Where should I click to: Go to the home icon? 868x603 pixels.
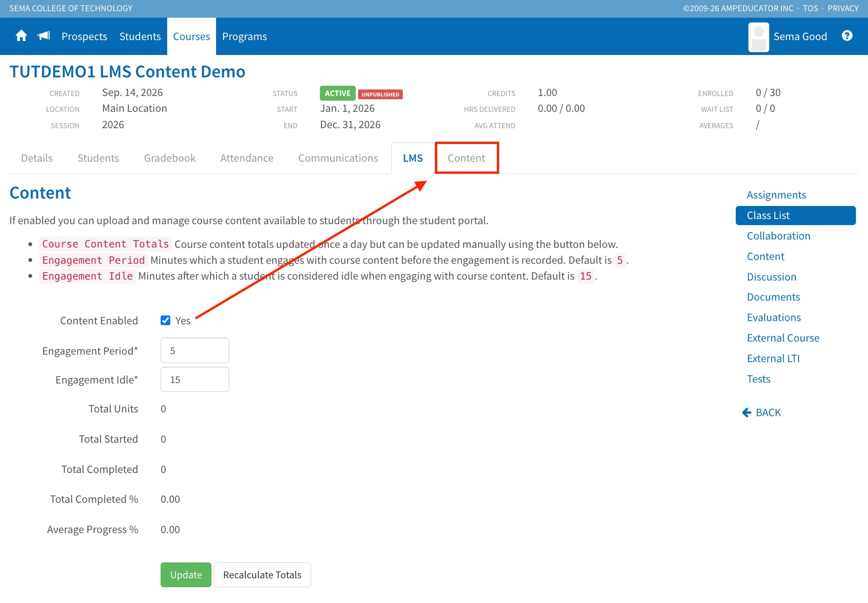click(x=21, y=36)
